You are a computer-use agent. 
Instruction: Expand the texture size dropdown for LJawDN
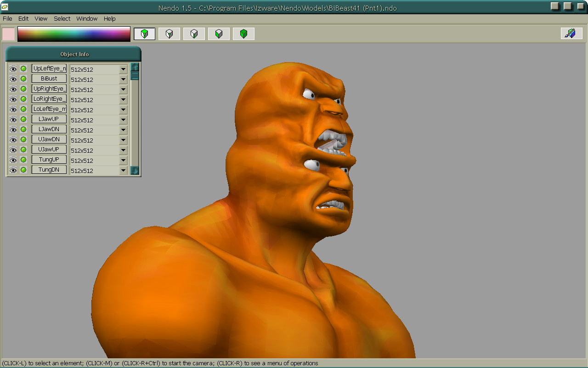click(x=123, y=130)
